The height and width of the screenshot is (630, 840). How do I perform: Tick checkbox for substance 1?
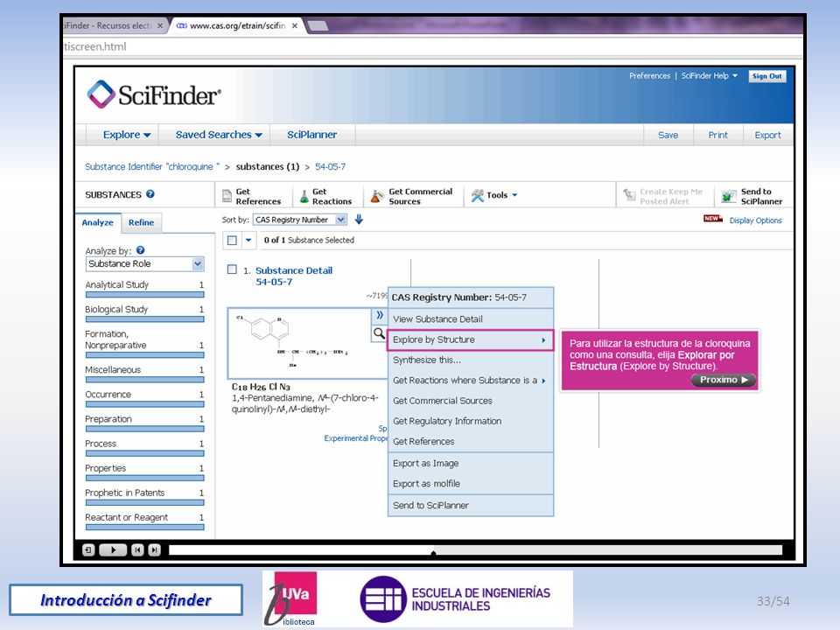232,269
